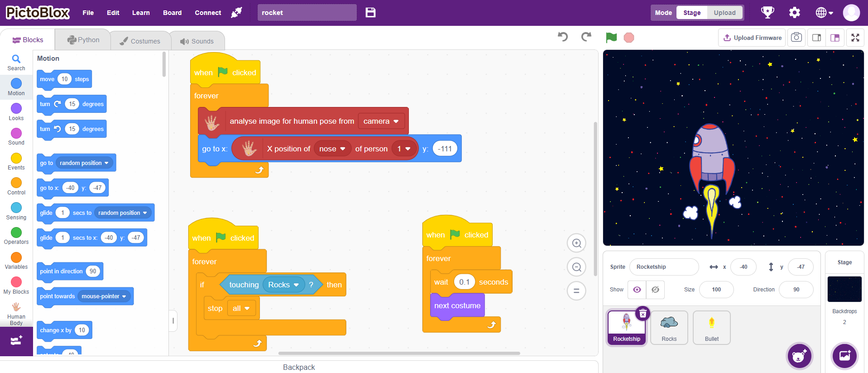Image resolution: width=868 pixels, height=373 pixels.
Task: Select the Operators block category
Action: point(16,236)
